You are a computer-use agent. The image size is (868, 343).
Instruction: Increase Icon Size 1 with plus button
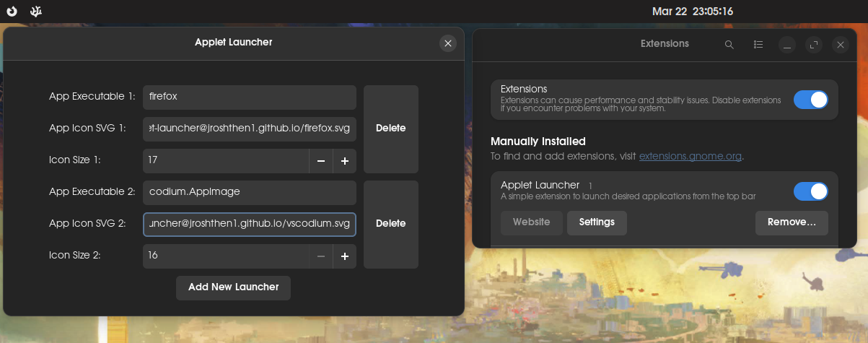tap(344, 161)
